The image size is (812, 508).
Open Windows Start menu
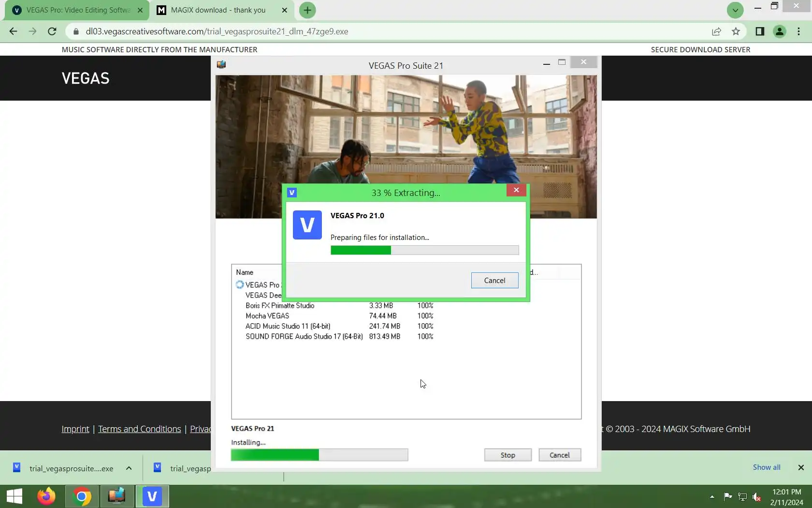[x=14, y=496]
